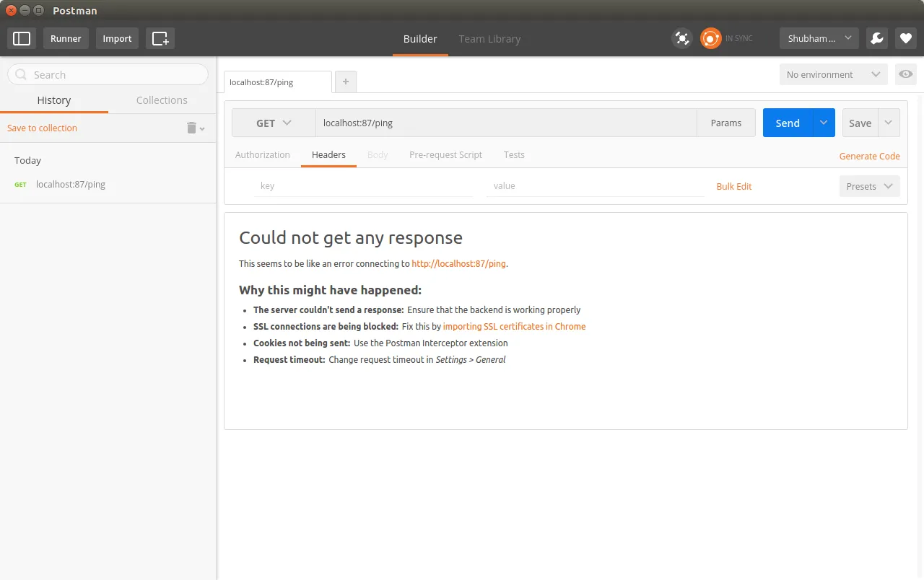The width and height of the screenshot is (924, 580).
Task: Select the localhost:87/ping history entry
Action: (x=108, y=184)
